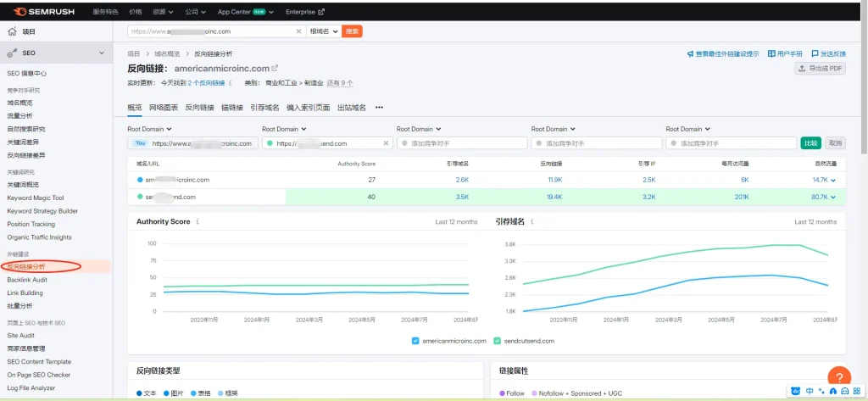Expand the 公司 dropdown in top navigation
Image resolution: width=868 pixels, height=401 pixels.
pyautogui.click(x=196, y=12)
